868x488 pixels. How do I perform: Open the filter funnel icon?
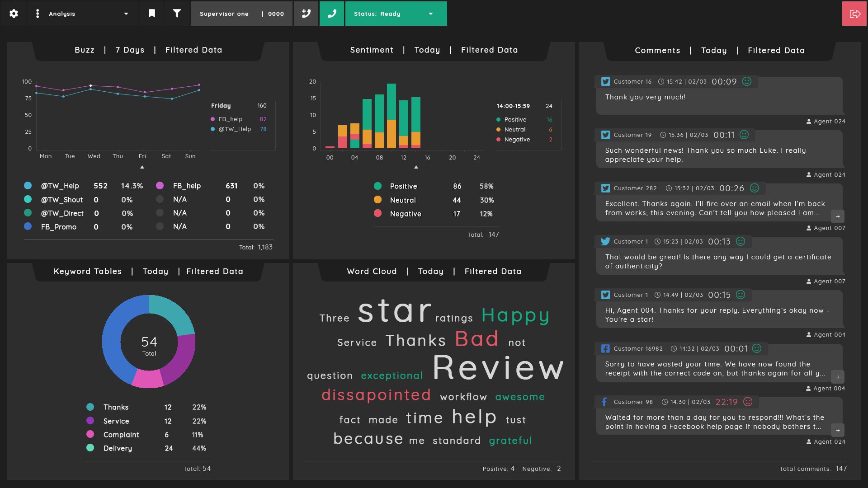(x=177, y=14)
